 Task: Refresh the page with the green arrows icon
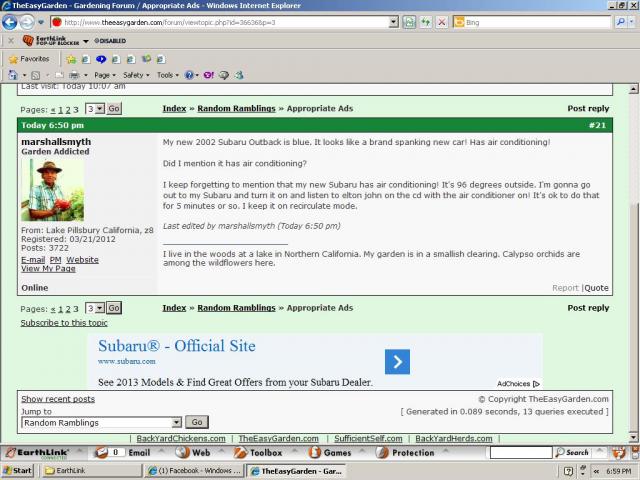425,22
